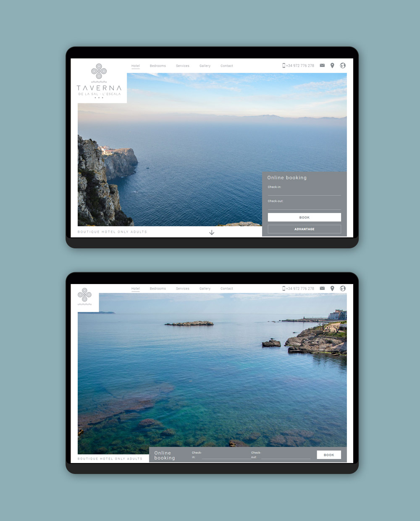The image size is (420, 521).
Task: Click the mail envelope icon in the top header
Action: coord(322,66)
